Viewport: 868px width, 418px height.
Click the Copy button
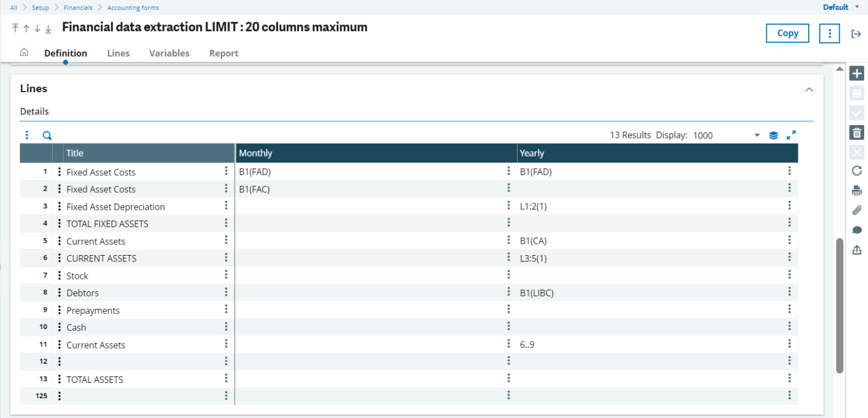coord(788,33)
